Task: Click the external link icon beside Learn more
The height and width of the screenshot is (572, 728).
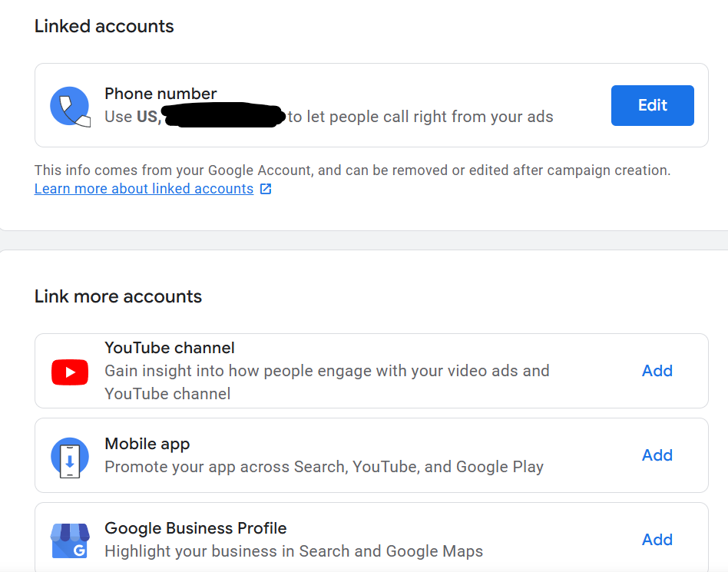Action: pos(266,189)
